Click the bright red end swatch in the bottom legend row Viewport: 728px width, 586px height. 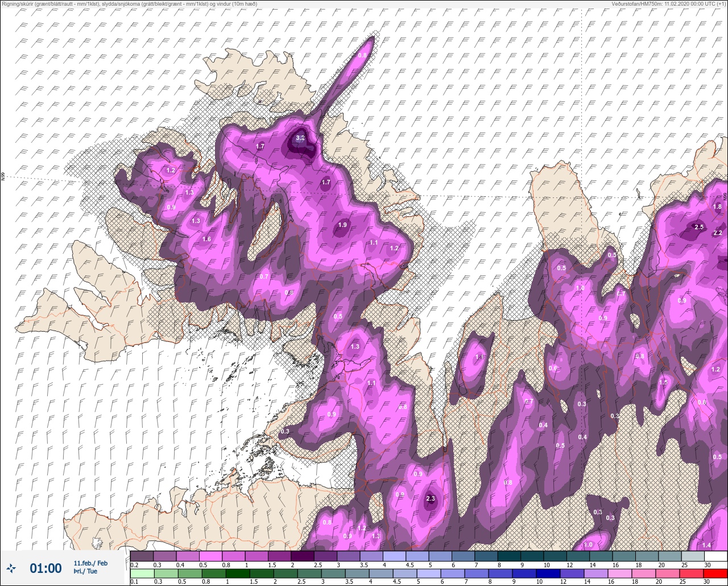(715, 573)
